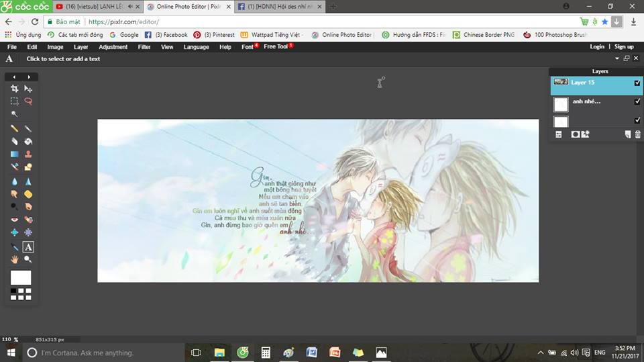Select the Marquee selection tool

point(14,101)
